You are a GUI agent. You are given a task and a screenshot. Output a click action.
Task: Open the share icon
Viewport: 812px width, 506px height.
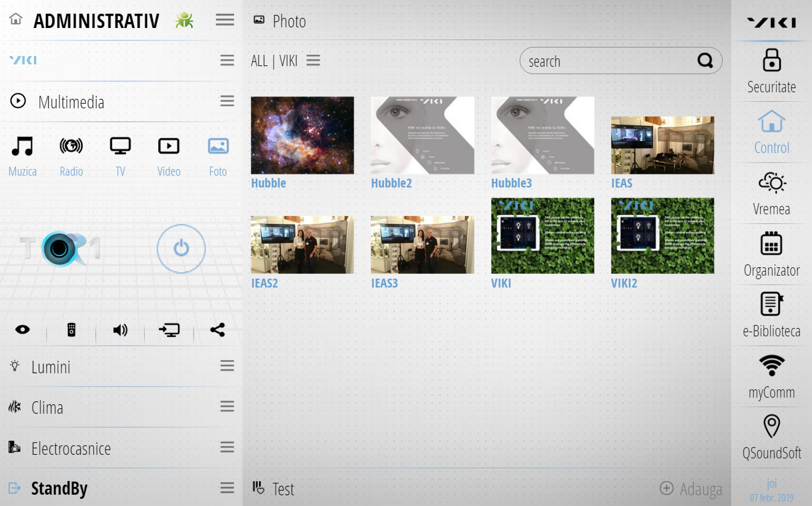217,329
